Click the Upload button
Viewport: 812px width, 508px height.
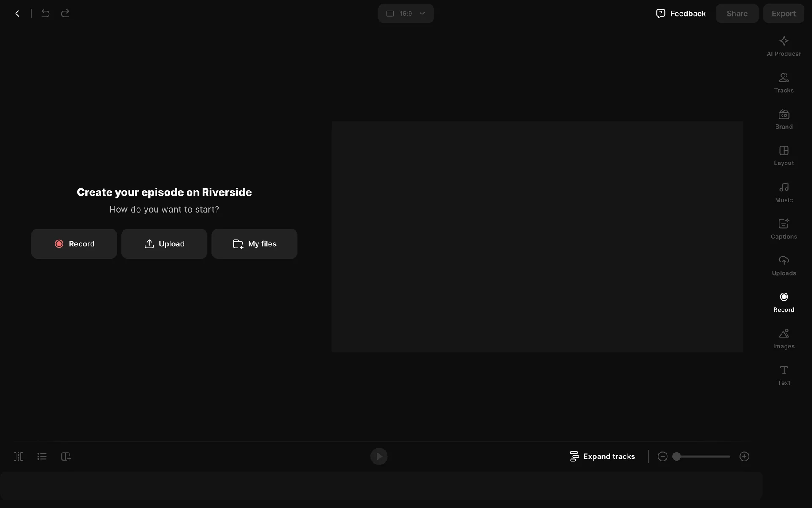(164, 244)
